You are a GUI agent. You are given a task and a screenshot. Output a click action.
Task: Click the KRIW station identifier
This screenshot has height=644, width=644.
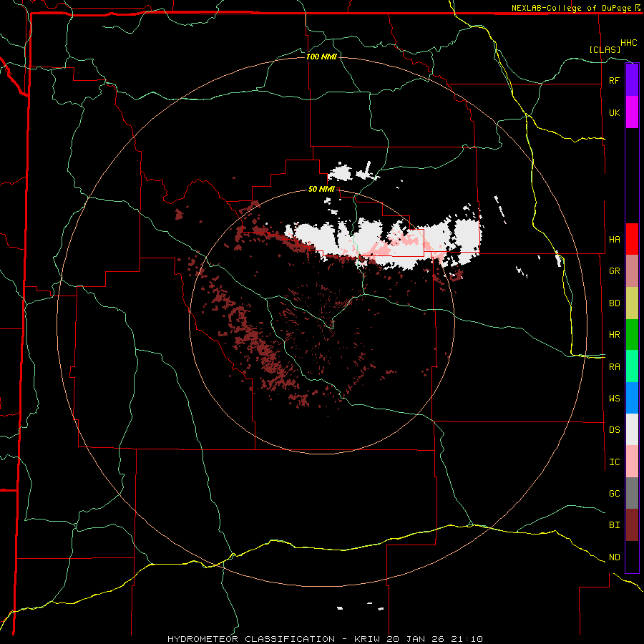point(368,639)
